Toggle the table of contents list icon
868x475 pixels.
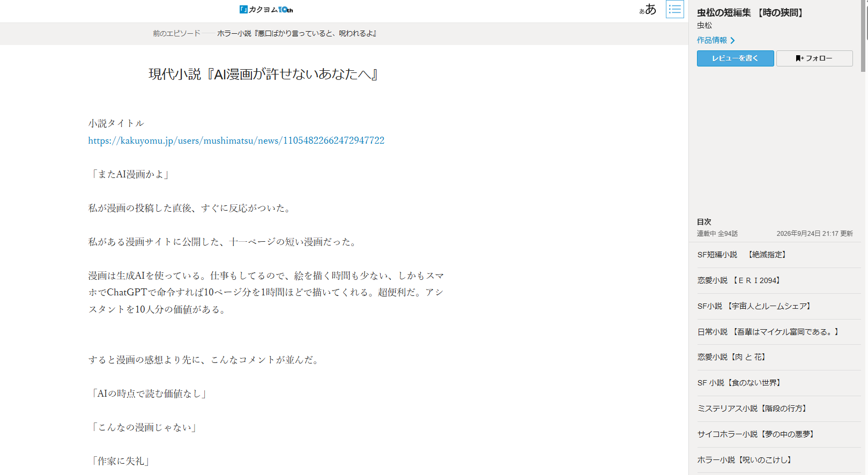[675, 9]
